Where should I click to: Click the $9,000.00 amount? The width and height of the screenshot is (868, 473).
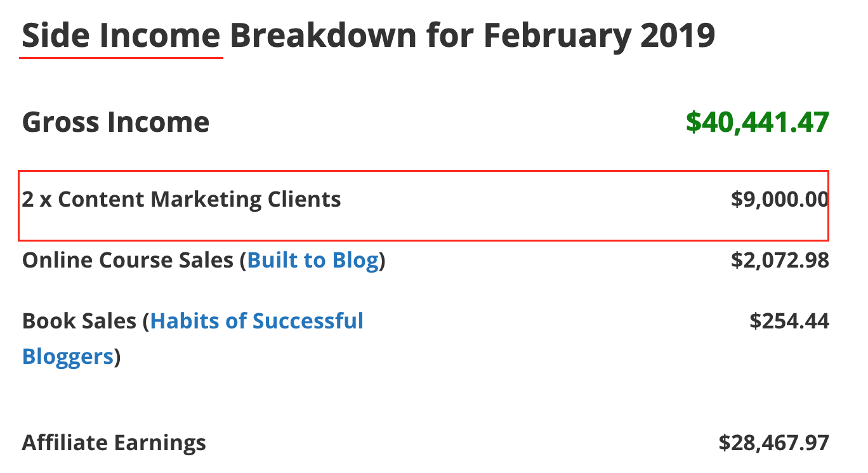[x=780, y=200]
